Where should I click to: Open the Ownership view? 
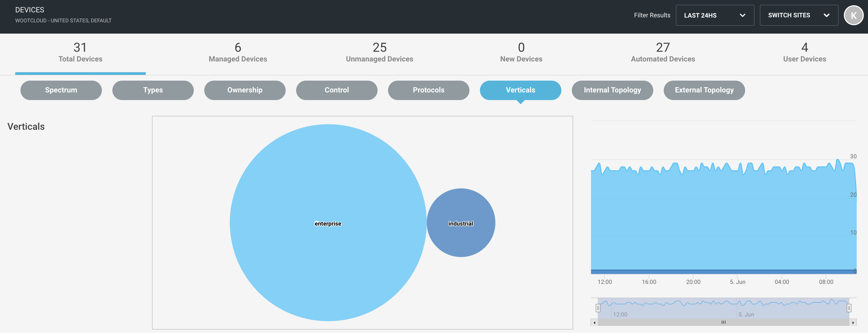245,90
